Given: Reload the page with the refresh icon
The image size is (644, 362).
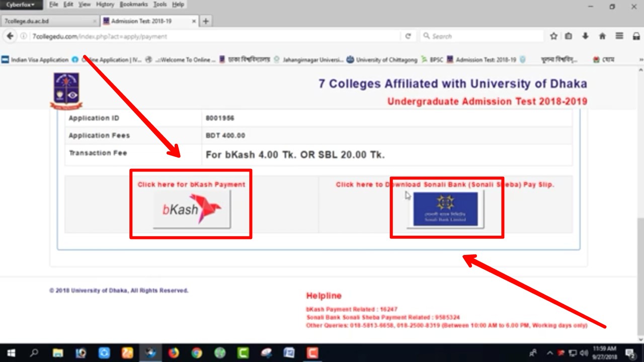Looking at the screenshot, I should click(408, 36).
